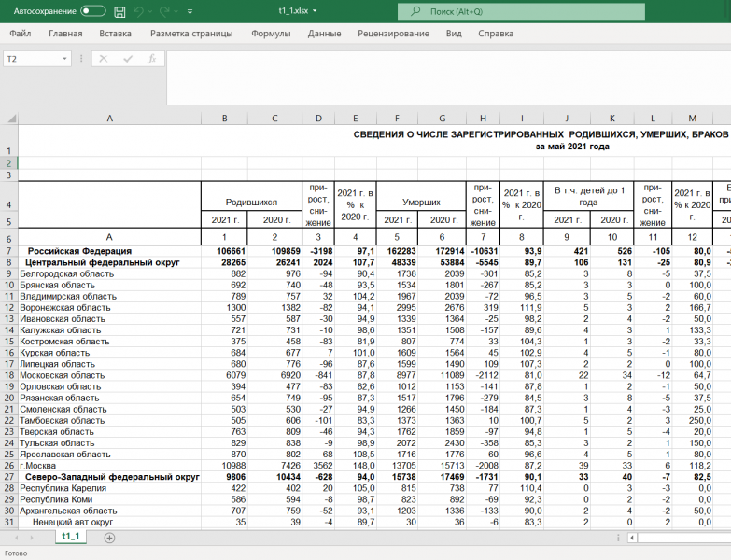731x560 pixels.
Task: Click cell value 106661
Action: pyautogui.click(x=224, y=251)
